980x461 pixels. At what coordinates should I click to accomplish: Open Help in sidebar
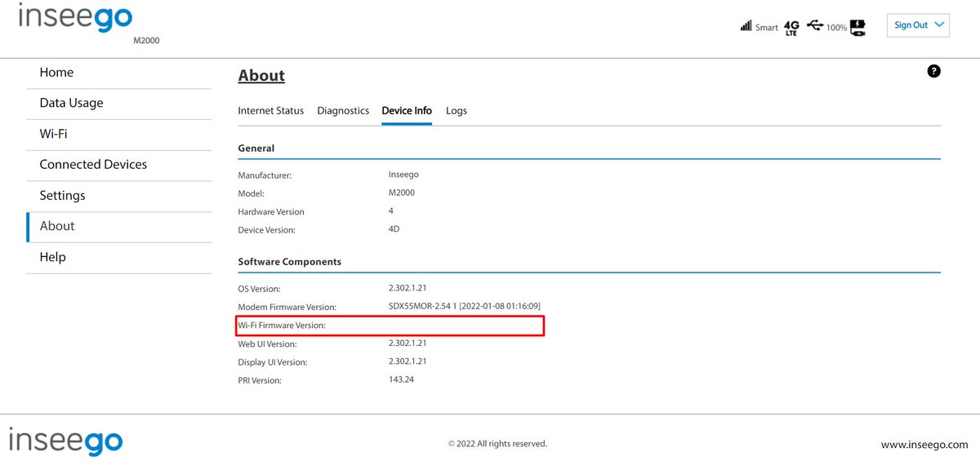pos(118,257)
